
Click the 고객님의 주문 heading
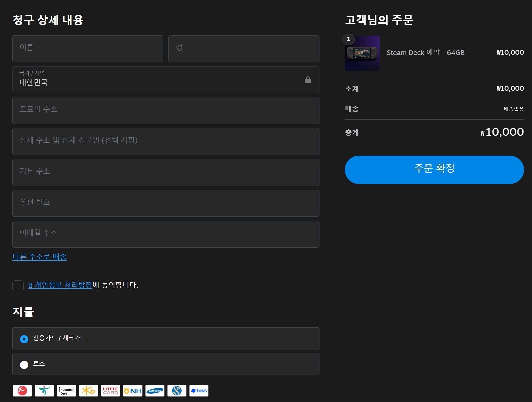pos(379,20)
